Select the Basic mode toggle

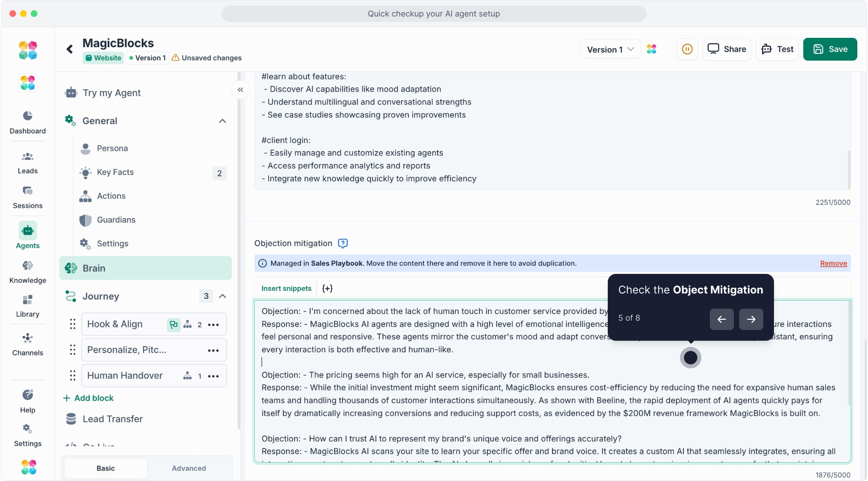[106, 468]
